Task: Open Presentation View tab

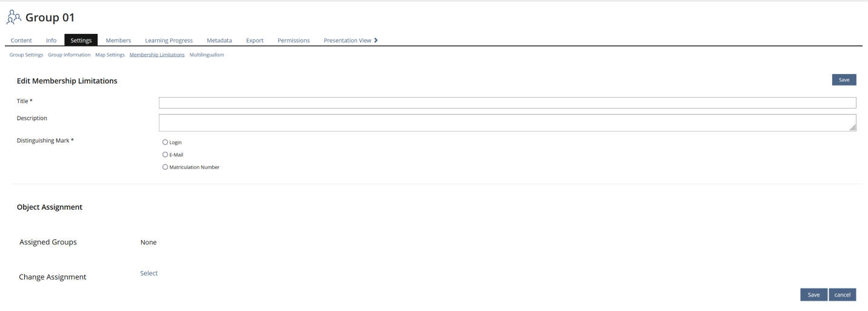Action: point(347,41)
